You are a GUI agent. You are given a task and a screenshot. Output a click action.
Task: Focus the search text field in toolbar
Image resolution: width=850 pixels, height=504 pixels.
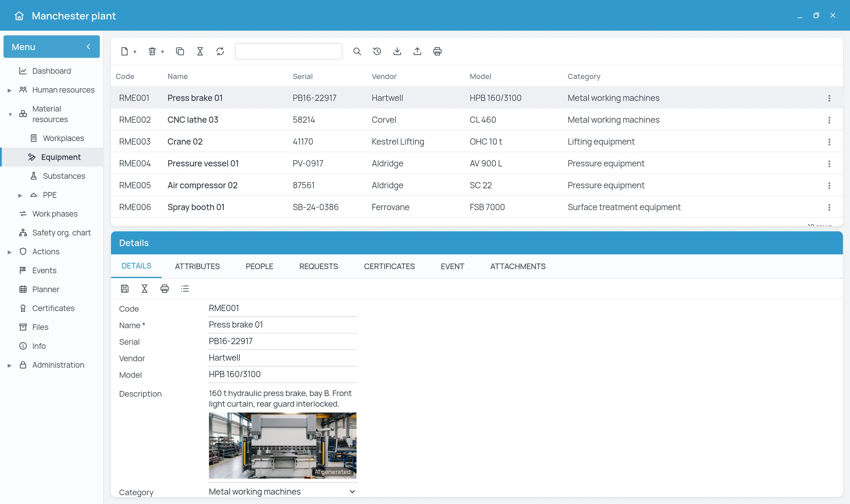pos(289,51)
